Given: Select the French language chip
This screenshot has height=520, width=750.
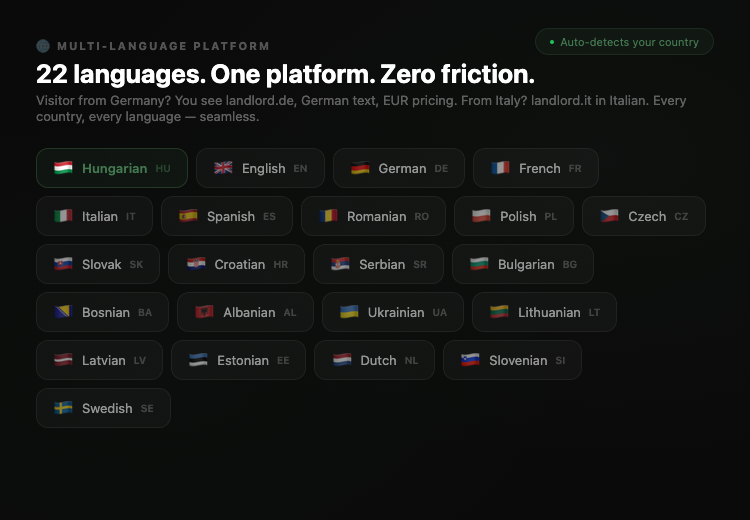Looking at the screenshot, I should coord(536,168).
